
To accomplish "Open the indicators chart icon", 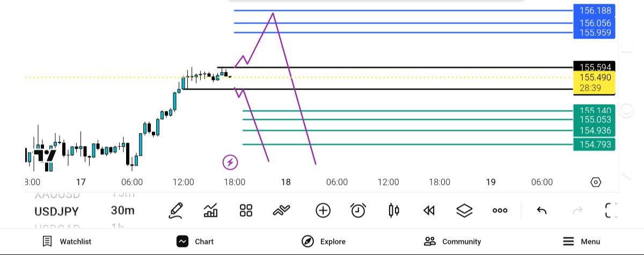I will click(211, 210).
